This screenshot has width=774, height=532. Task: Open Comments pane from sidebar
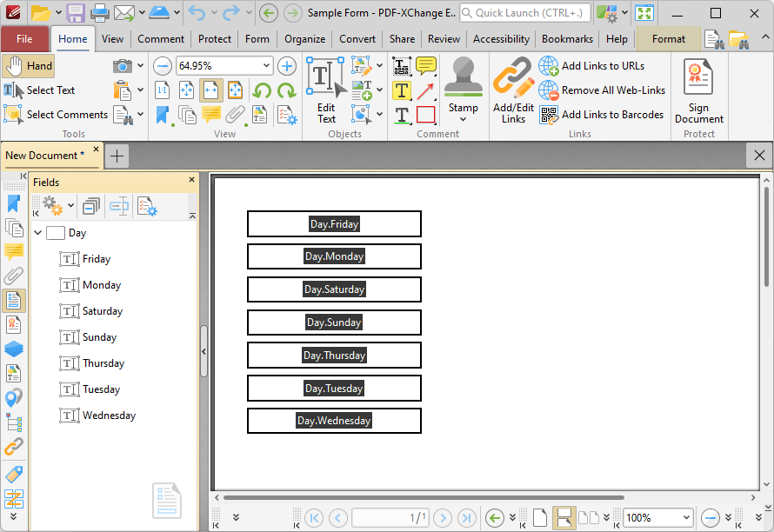tap(14, 252)
